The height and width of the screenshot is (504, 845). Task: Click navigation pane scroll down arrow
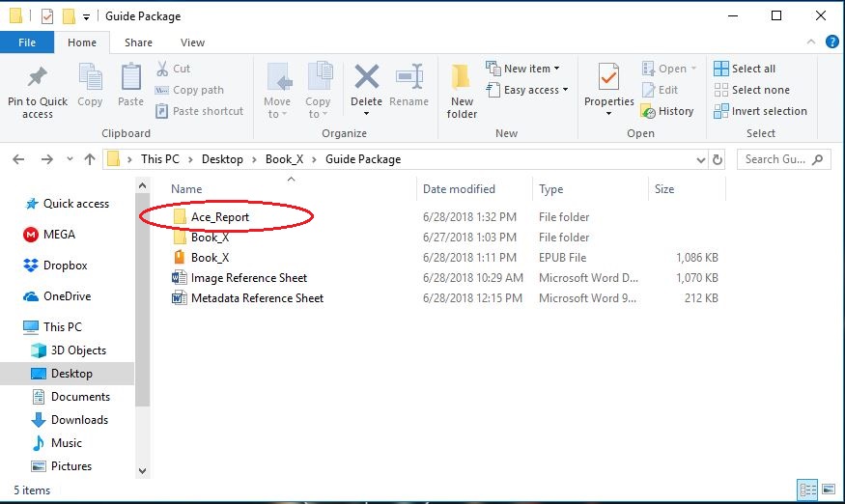click(142, 470)
